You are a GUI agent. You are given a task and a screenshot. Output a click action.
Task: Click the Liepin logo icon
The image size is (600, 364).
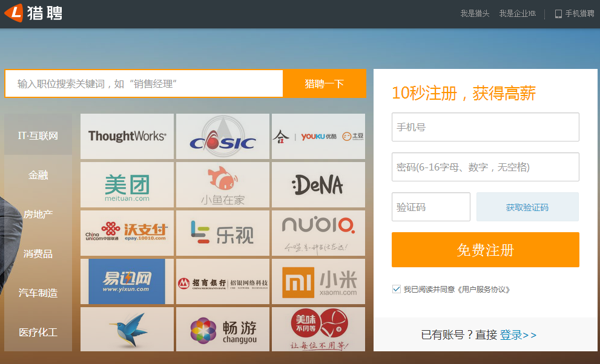pos(14,13)
